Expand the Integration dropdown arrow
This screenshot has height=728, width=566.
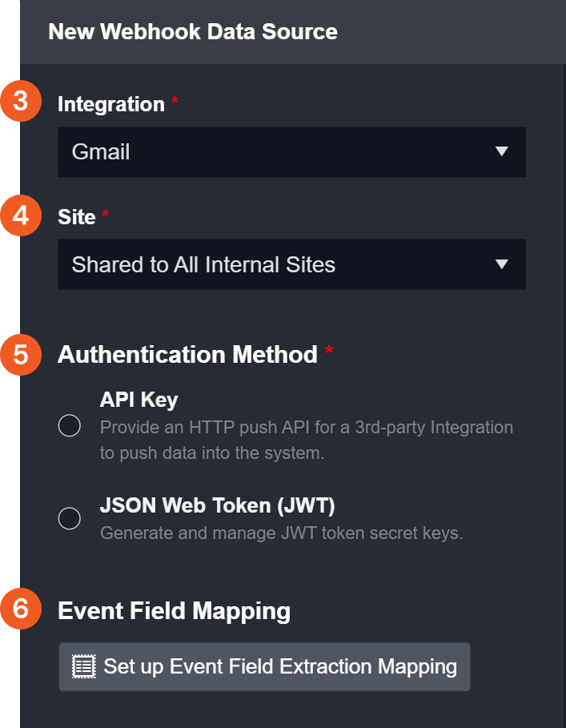501,151
